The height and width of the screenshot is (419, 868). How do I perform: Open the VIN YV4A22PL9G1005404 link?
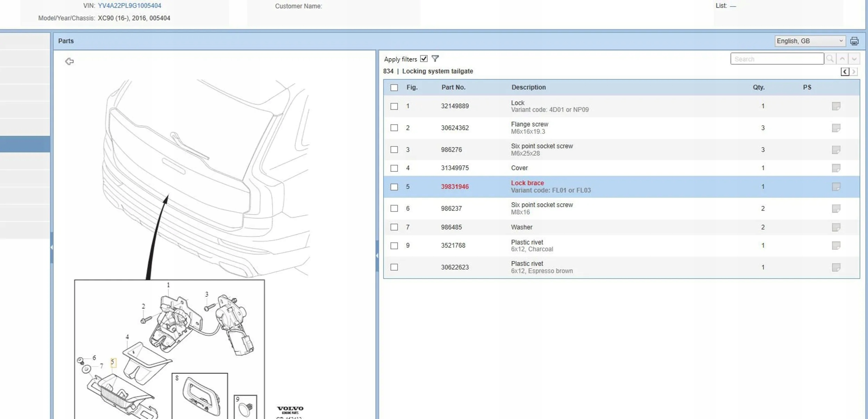click(x=129, y=6)
